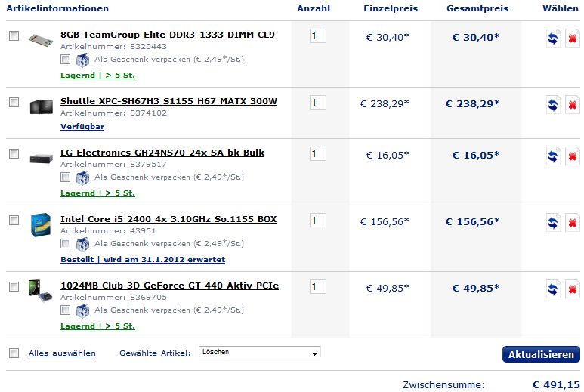The height and width of the screenshot is (392, 584).
Task: Select the Shuttle XPC-SH67H3 row checkbox
Action: (x=14, y=102)
